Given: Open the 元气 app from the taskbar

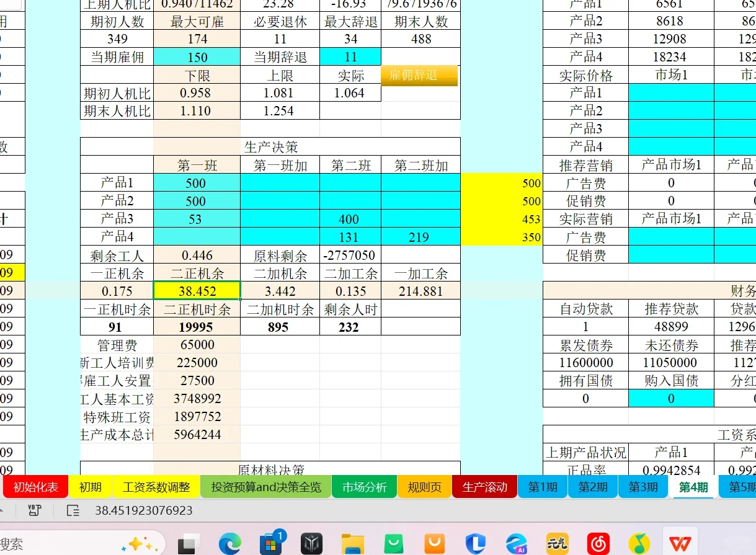Looking at the screenshot, I should [557, 543].
